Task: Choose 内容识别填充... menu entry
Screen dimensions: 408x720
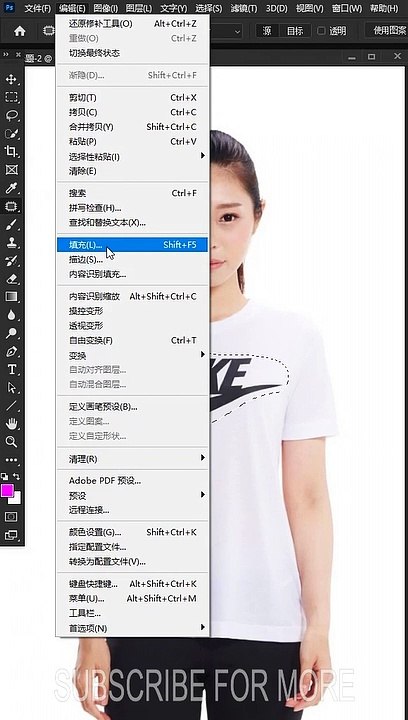Action: pos(132,275)
